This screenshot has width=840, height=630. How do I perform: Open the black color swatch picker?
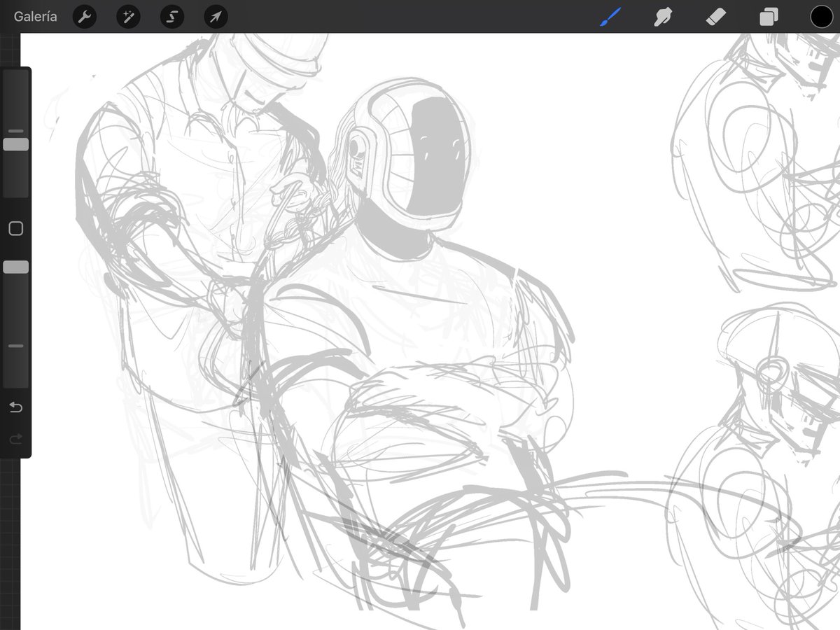821,16
